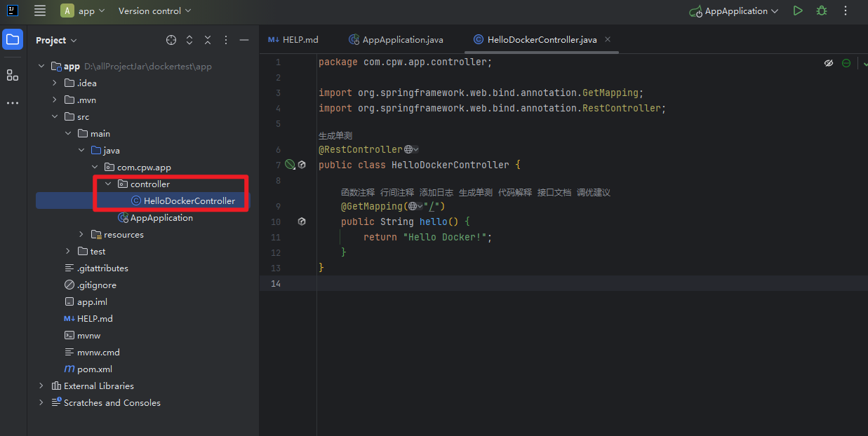This screenshot has width=868, height=436.
Task: Click the "Hello Docker!" string literal
Action: [x=445, y=237]
